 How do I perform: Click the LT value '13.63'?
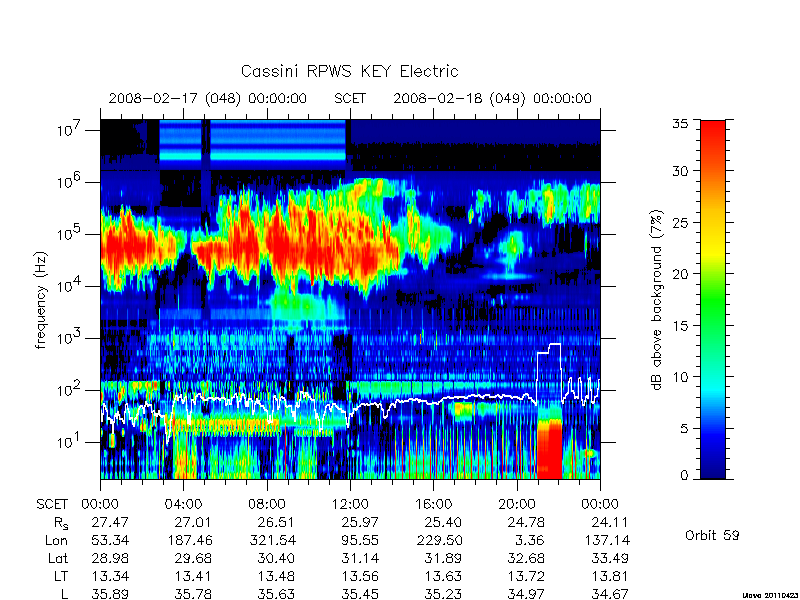[443, 577]
